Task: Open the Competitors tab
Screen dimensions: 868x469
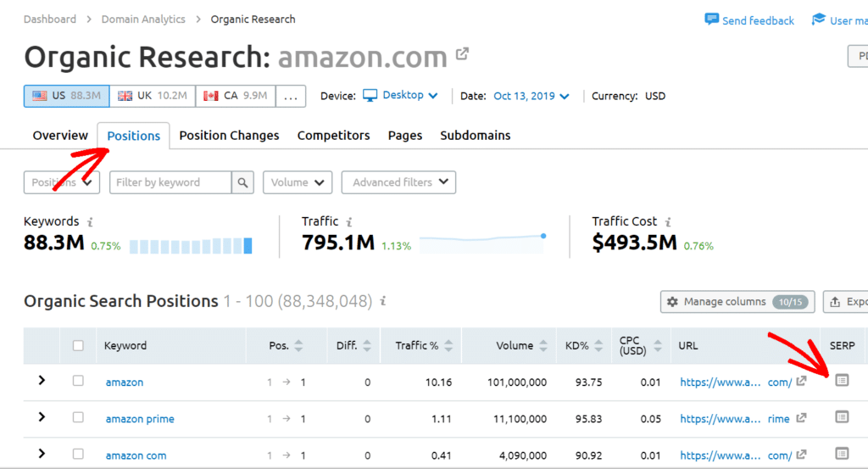Action: click(x=333, y=135)
